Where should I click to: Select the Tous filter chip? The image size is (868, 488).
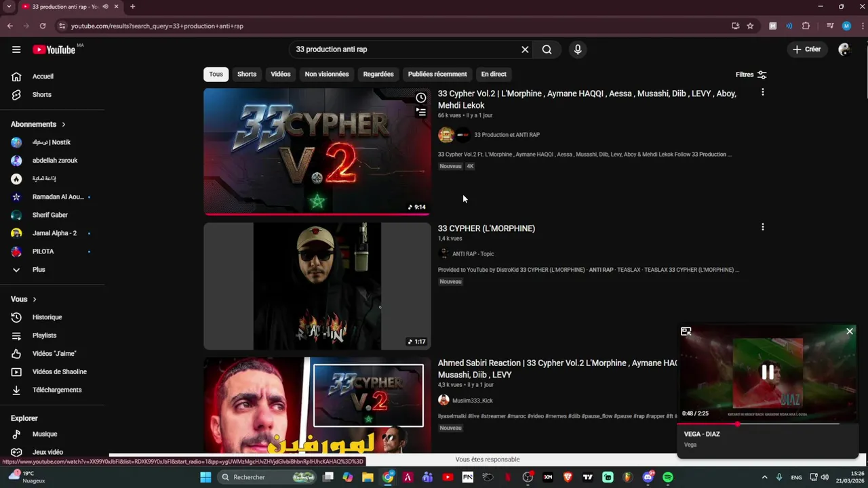(x=216, y=75)
